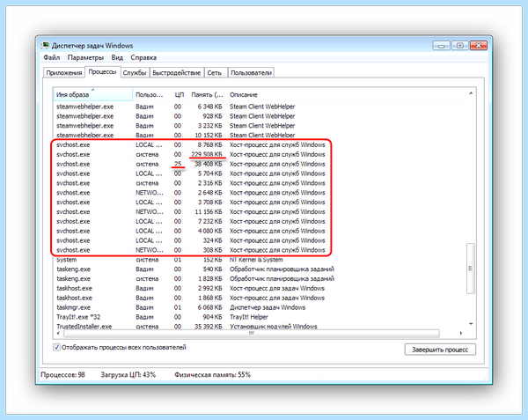The width and height of the screenshot is (528, 420).
Task: Sort by the Пользо... column header
Action: [x=150, y=94]
